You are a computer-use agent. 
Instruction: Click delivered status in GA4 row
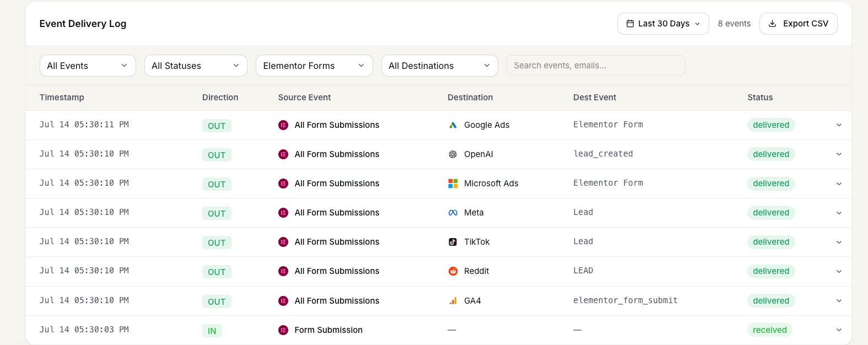pos(771,301)
